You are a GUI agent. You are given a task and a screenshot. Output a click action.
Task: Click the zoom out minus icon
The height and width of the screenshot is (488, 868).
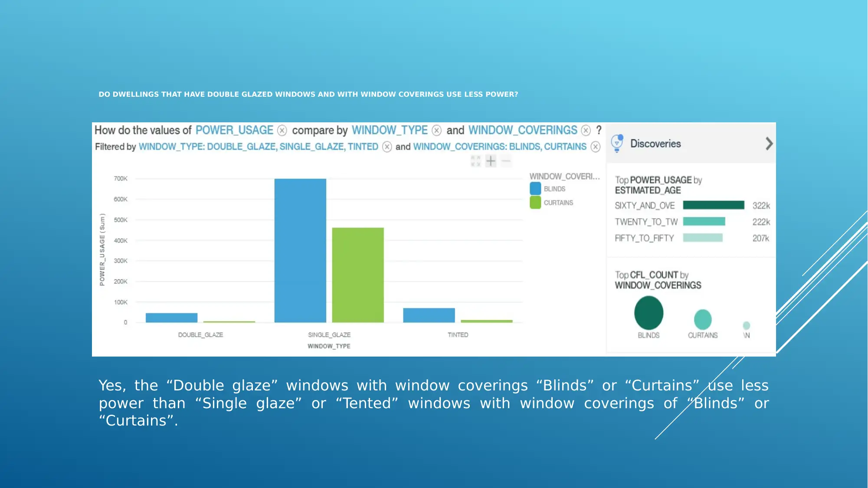(506, 161)
